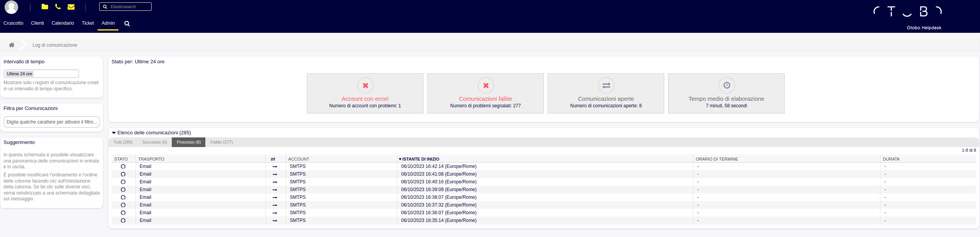The image size is (980, 237).
Task: Click the Account con errori tile
Action: tap(365, 93)
